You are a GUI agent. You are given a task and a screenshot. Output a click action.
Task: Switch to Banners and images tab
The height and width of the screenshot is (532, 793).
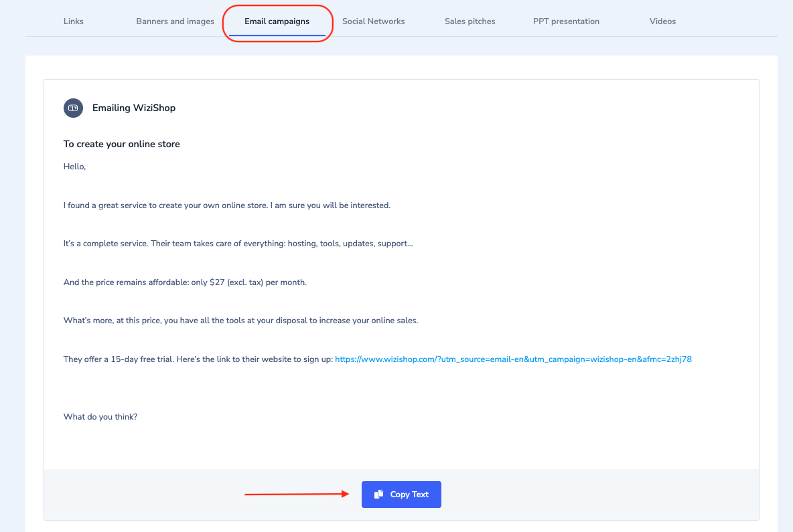pos(175,21)
